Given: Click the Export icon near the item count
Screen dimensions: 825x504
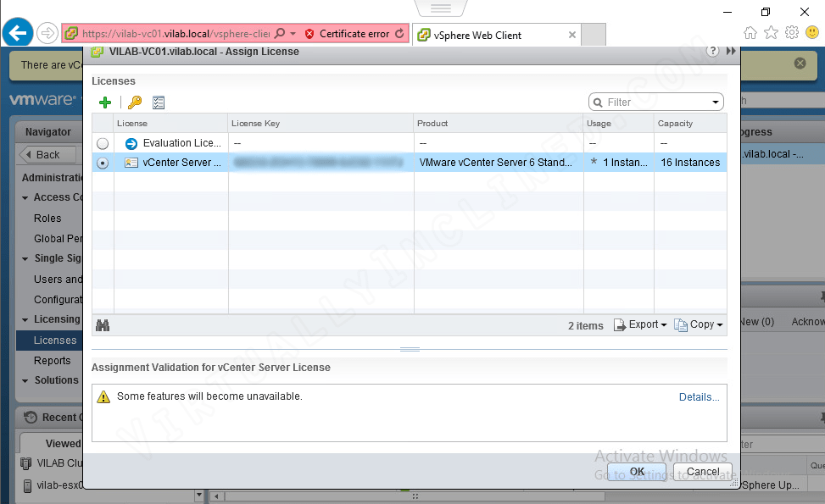Looking at the screenshot, I should point(620,324).
